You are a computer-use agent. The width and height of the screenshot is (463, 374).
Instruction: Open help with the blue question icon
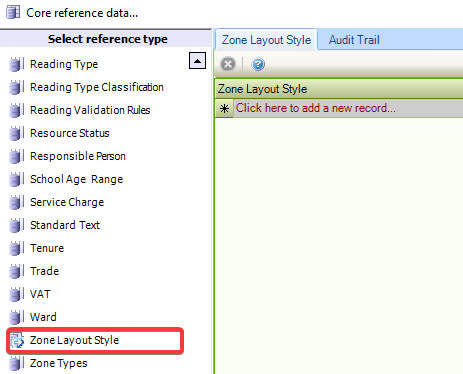(x=258, y=64)
